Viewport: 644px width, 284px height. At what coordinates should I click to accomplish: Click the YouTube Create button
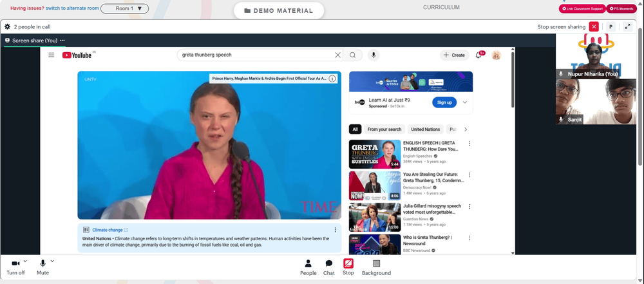[x=454, y=55]
